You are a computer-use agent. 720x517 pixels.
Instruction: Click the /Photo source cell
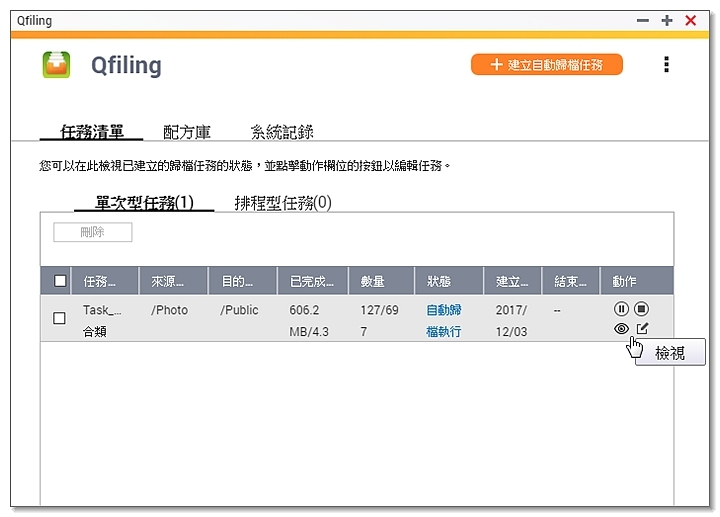point(169,310)
